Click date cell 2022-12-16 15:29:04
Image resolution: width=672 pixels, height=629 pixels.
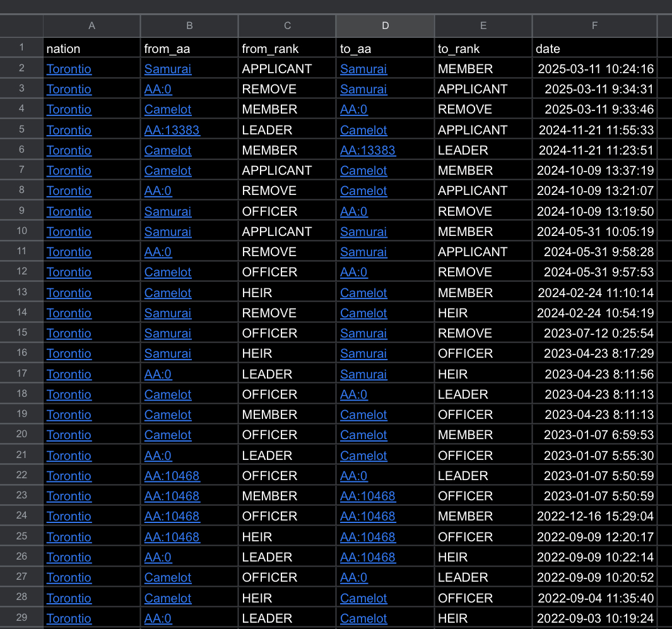[x=595, y=516]
